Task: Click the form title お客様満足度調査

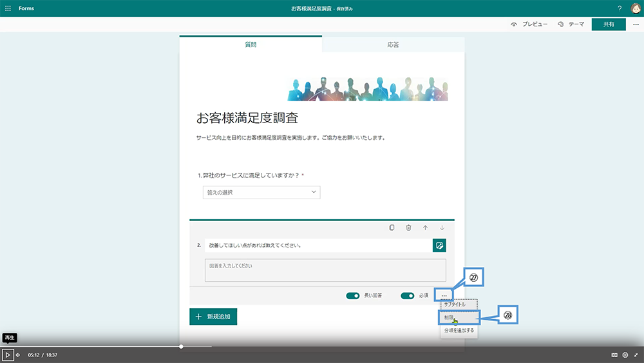Action: tap(247, 118)
